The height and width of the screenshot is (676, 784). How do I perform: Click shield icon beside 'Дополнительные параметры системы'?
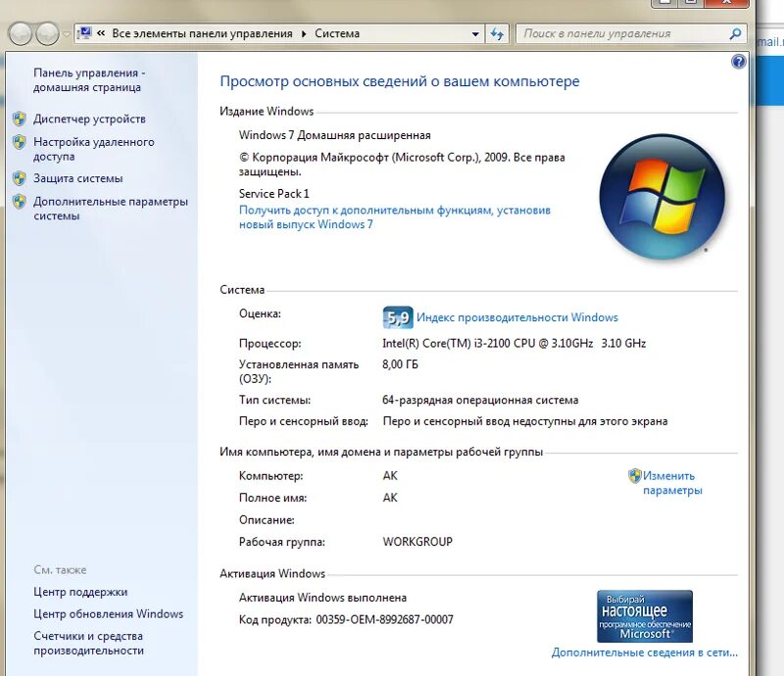pos(19,202)
